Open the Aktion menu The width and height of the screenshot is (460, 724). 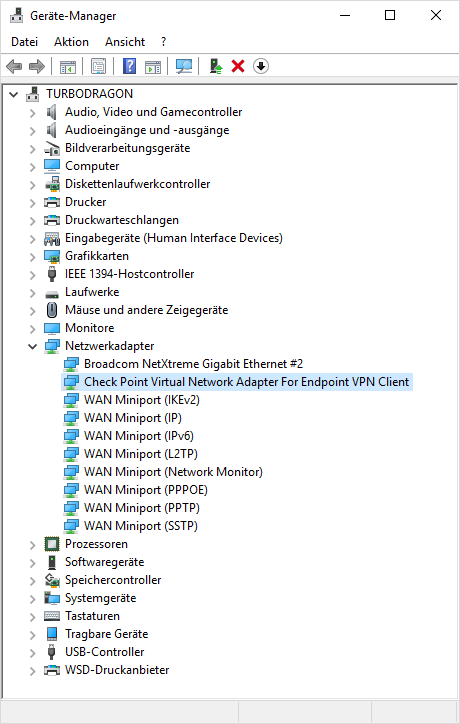point(71,42)
